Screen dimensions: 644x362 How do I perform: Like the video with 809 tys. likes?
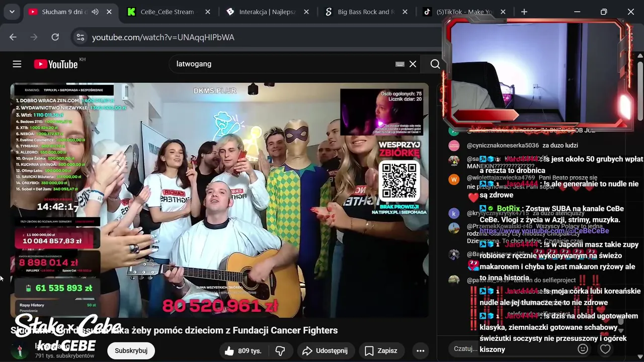(243, 350)
